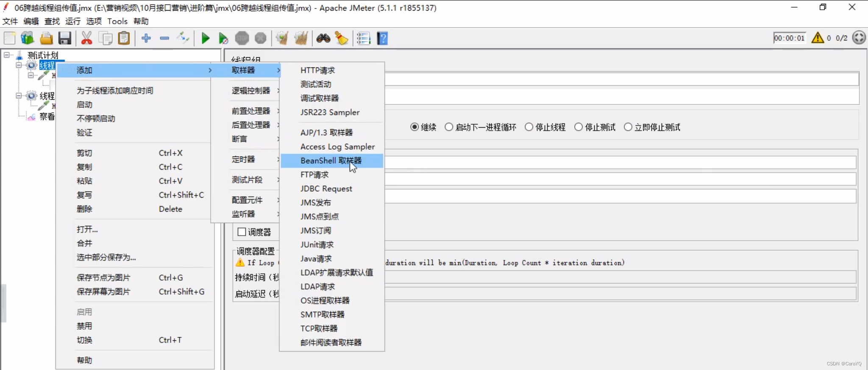This screenshot has height=370, width=868.
Task: Click Start no pauses icon
Action: point(223,38)
